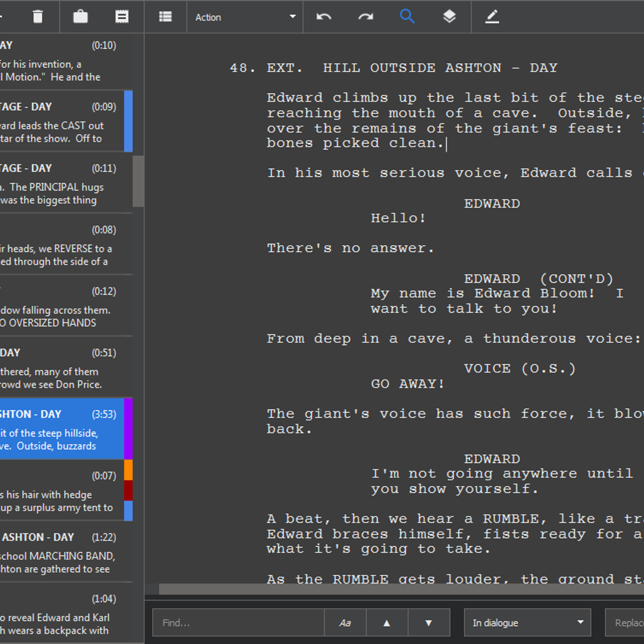
Task: Select scene card mentioning OVERSIZED HANDS
Action: click(66, 306)
